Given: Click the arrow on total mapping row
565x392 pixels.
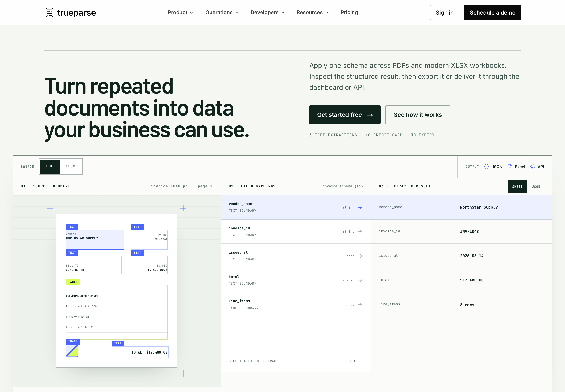Looking at the screenshot, I should 360,280.
